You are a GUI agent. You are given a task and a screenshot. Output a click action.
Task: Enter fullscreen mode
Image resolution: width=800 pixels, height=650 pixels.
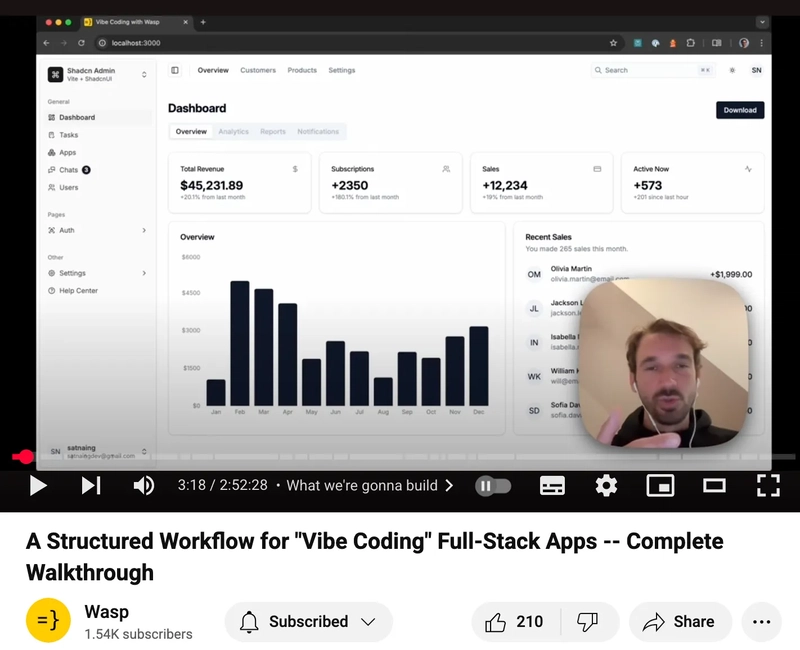coord(768,485)
